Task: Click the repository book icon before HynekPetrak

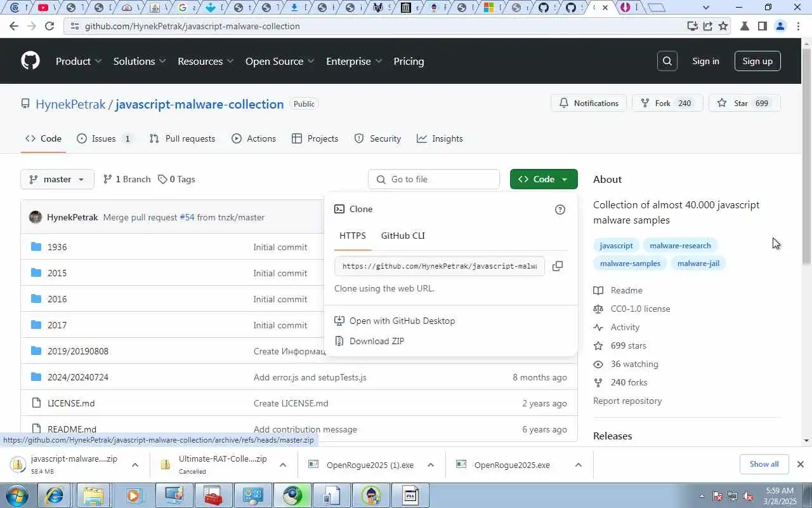Action: tap(25, 104)
